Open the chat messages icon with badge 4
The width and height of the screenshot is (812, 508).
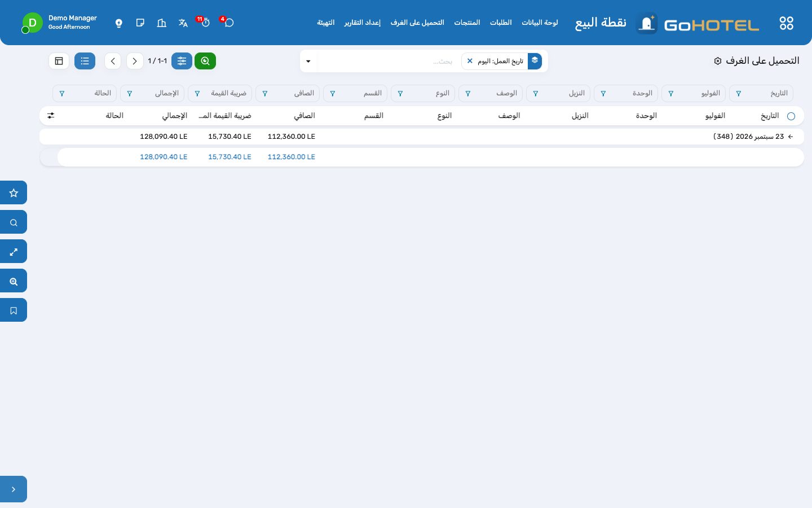228,23
